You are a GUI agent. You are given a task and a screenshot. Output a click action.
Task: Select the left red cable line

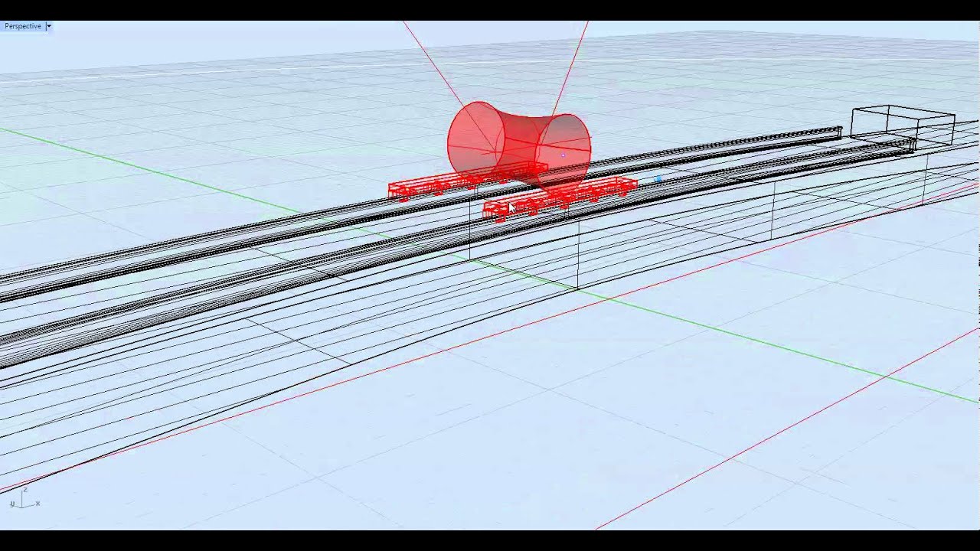coord(433,63)
